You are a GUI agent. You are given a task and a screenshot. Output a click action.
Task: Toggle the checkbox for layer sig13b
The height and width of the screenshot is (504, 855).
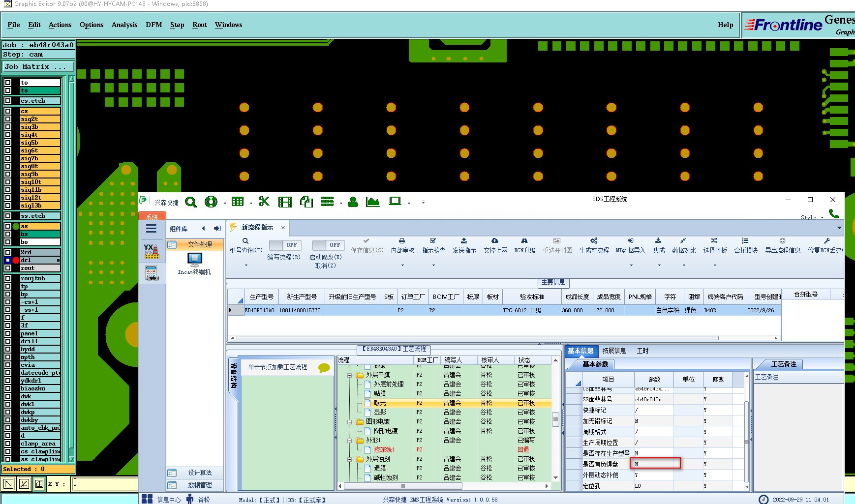[x=8, y=206]
